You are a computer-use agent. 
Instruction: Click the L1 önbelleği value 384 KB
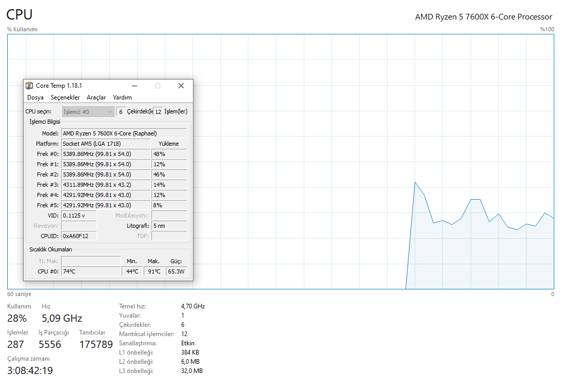[x=190, y=352]
